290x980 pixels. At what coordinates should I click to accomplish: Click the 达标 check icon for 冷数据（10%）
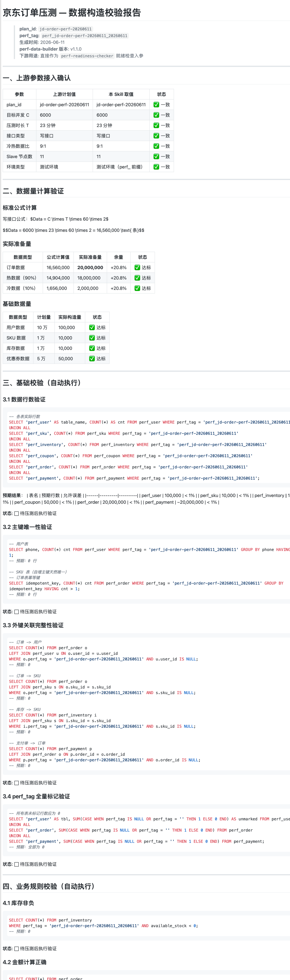(137, 288)
